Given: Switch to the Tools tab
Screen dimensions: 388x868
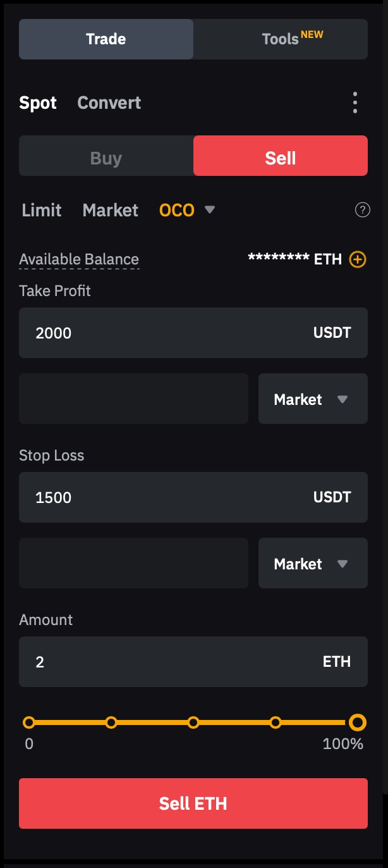Looking at the screenshot, I should pyautogui.click(x=281, y=39).
